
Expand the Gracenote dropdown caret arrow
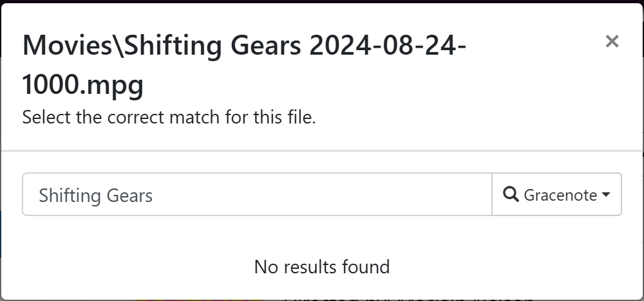point(606,195)
